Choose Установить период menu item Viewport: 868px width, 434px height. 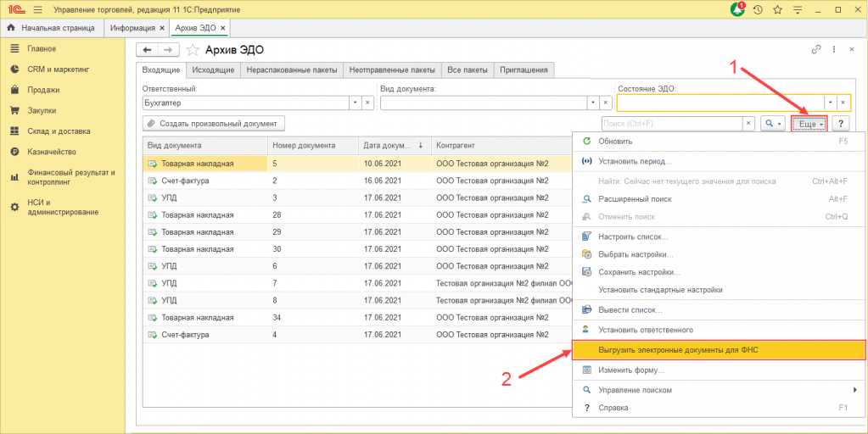(635, 161)
